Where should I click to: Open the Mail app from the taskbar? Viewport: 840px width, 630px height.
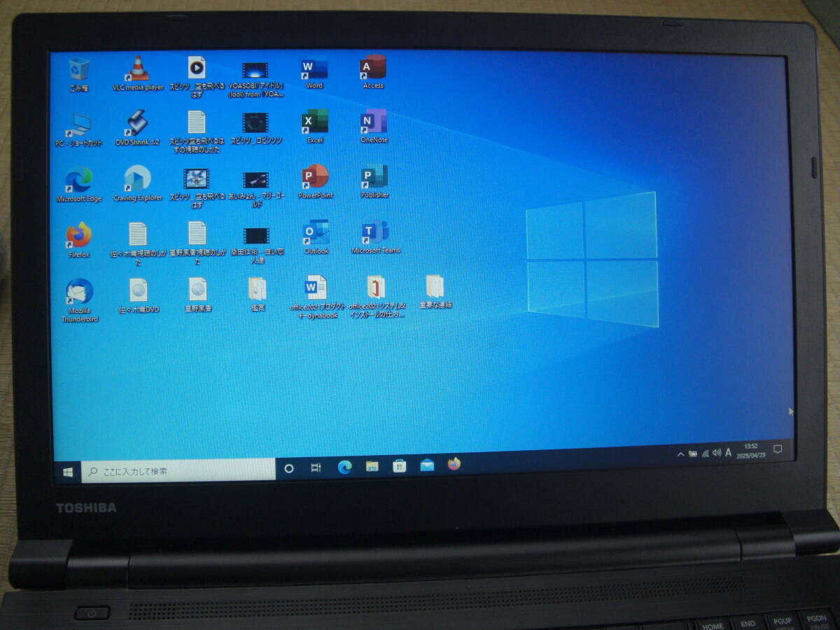[x=427, y=465]
